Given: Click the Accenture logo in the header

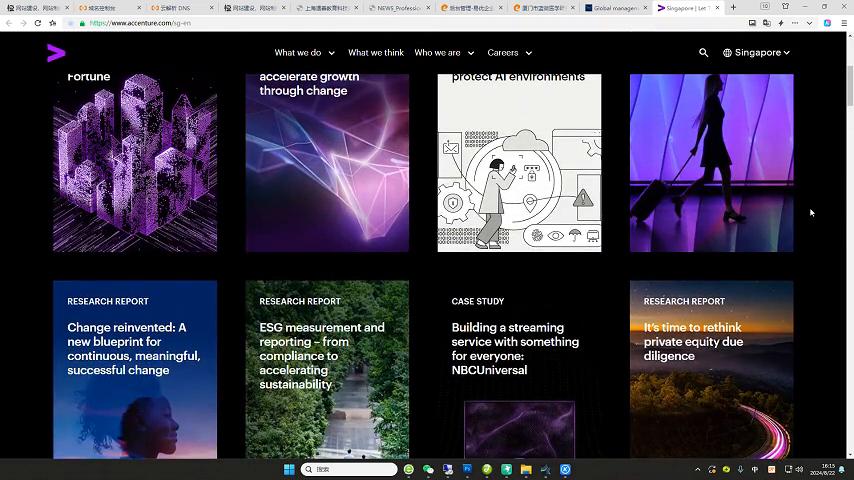Looking at the screenshot, I should coord(56,53).
